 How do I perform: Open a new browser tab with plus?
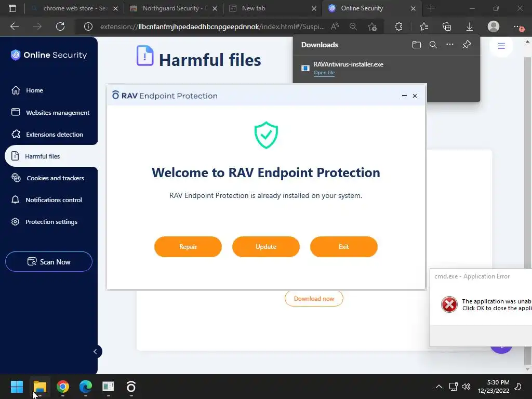[431, 8]
